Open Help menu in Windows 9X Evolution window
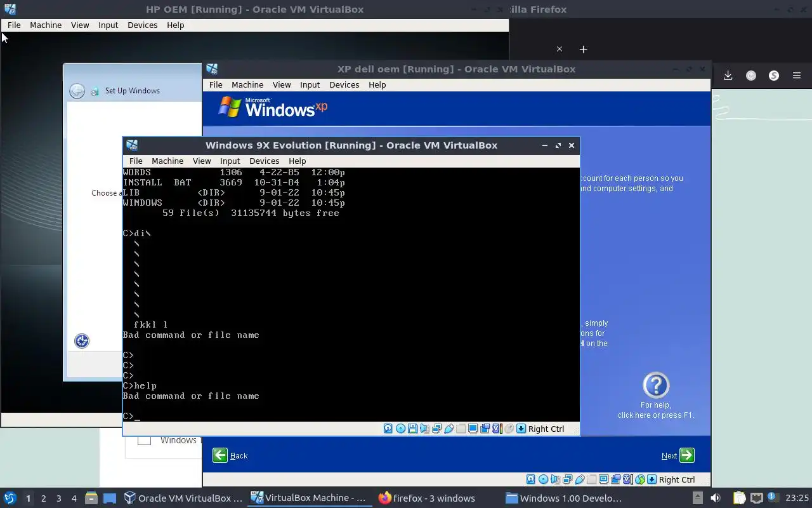This screenshot has width=812, height=508. click(x=297, y=161)
